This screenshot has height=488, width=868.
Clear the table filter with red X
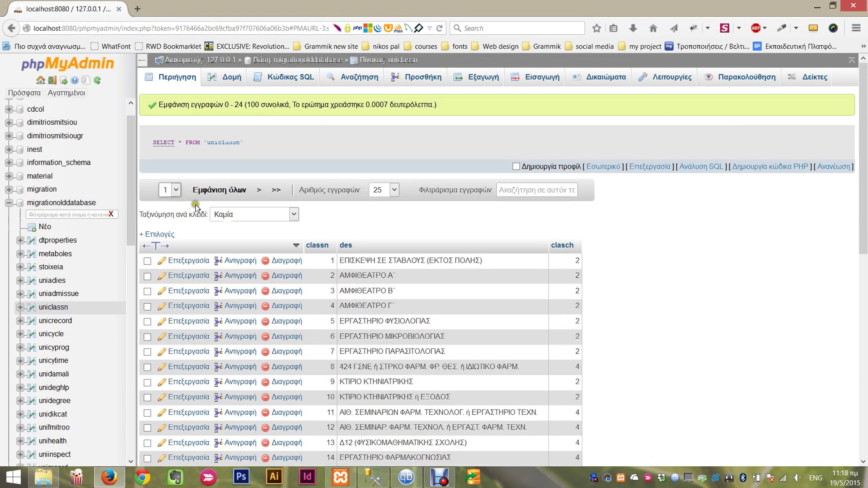click(111, 214)
